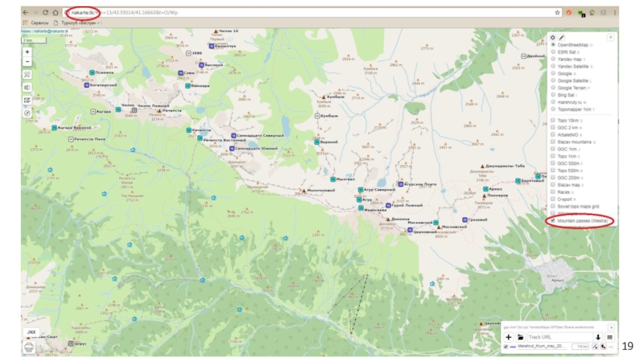The image size is (644, 362).
Task: Focus the Track URL input field
Action: click(x=559, y=337)
